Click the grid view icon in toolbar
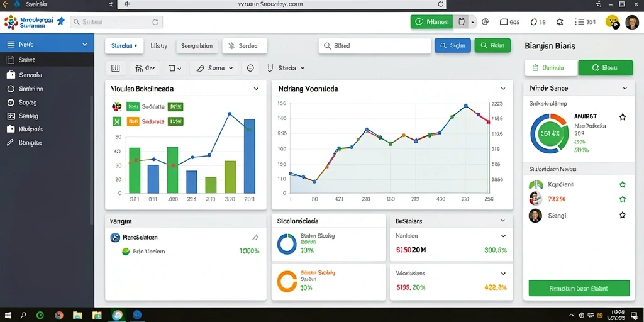644x322 pixels. pos(116,68)
